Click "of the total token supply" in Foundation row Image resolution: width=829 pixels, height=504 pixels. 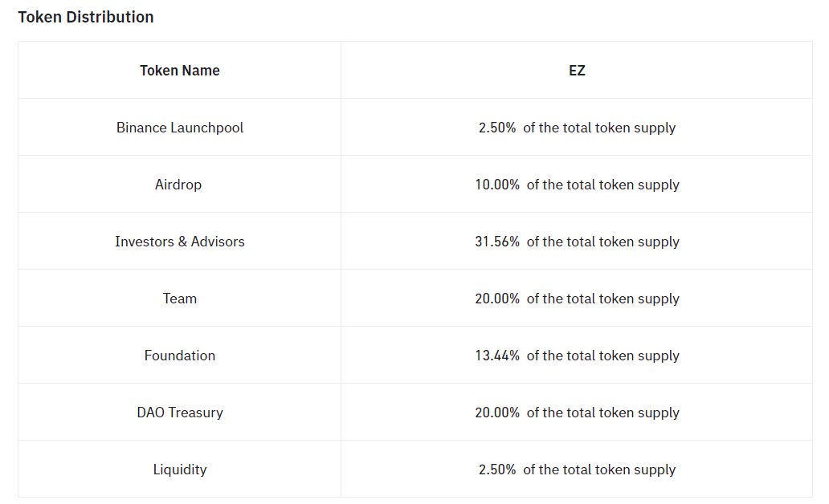pos(602,356)
